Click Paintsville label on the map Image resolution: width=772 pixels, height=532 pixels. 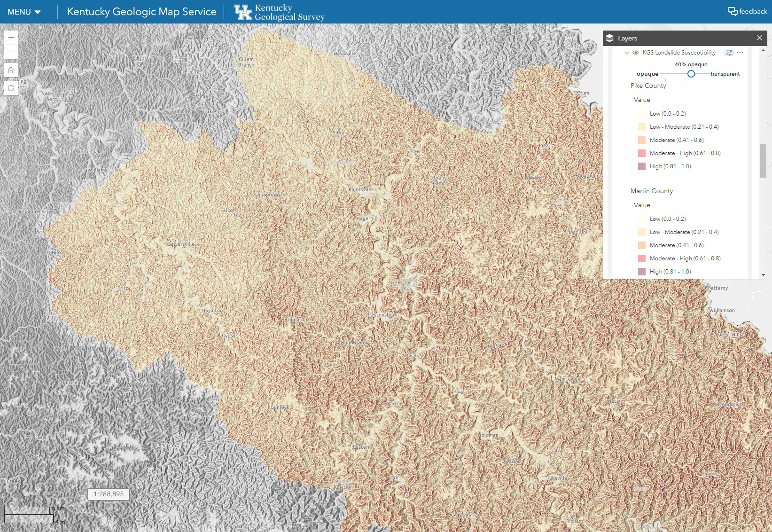[361, 189]
